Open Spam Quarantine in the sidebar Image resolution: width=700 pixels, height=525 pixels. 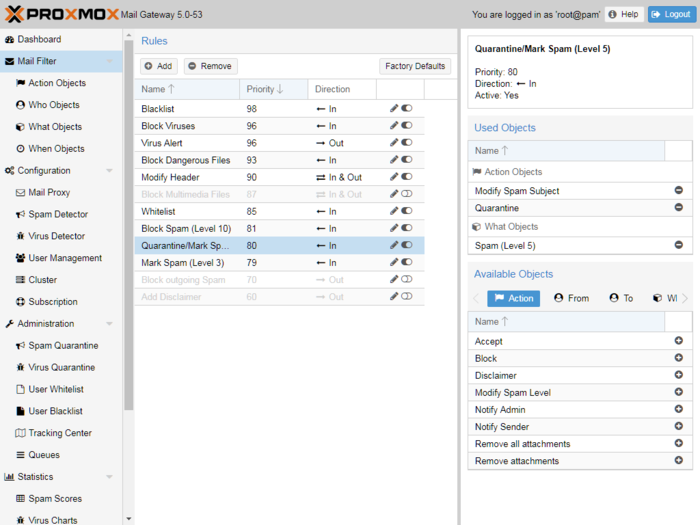coord(63,346)
